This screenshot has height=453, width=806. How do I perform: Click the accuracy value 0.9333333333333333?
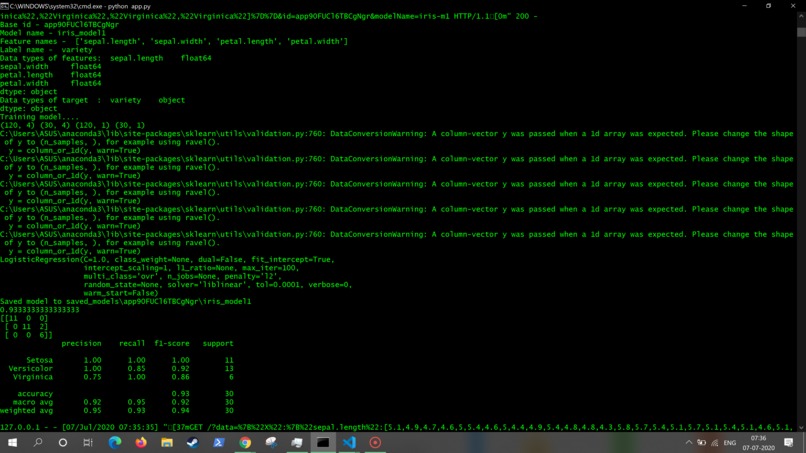(x=40, y=310)
